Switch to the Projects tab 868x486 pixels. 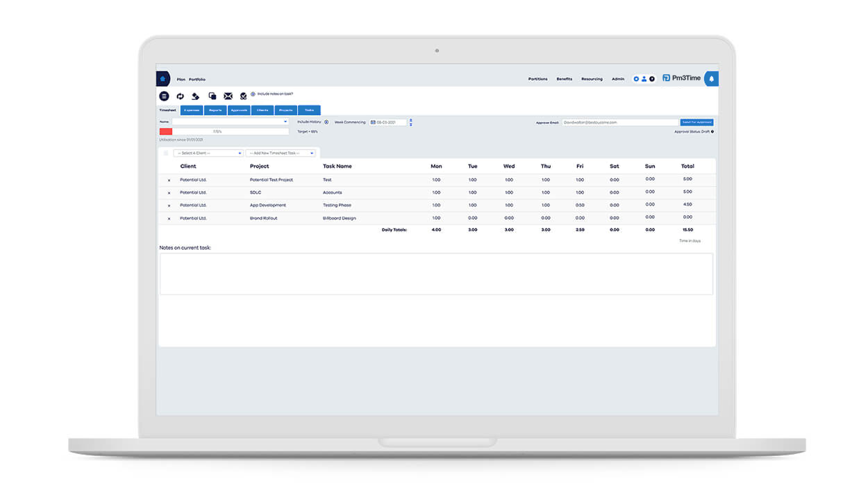285,110
